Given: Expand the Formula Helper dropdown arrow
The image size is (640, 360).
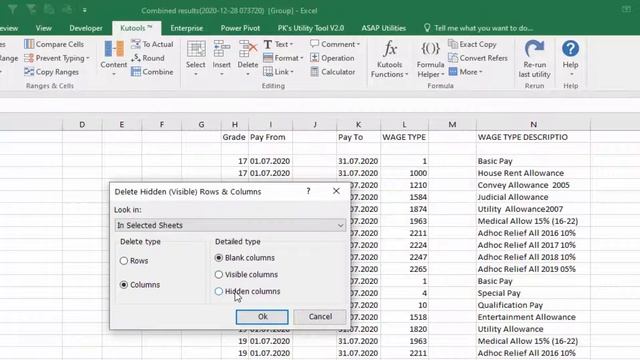Looking at the screenshot, I should pyautogui.click(x=442, y=75).
